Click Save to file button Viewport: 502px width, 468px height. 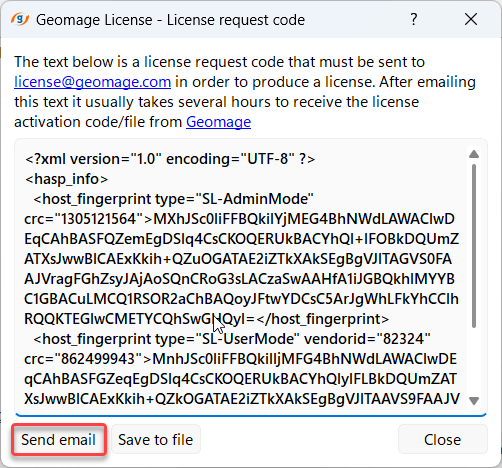(x=156, y=440)
